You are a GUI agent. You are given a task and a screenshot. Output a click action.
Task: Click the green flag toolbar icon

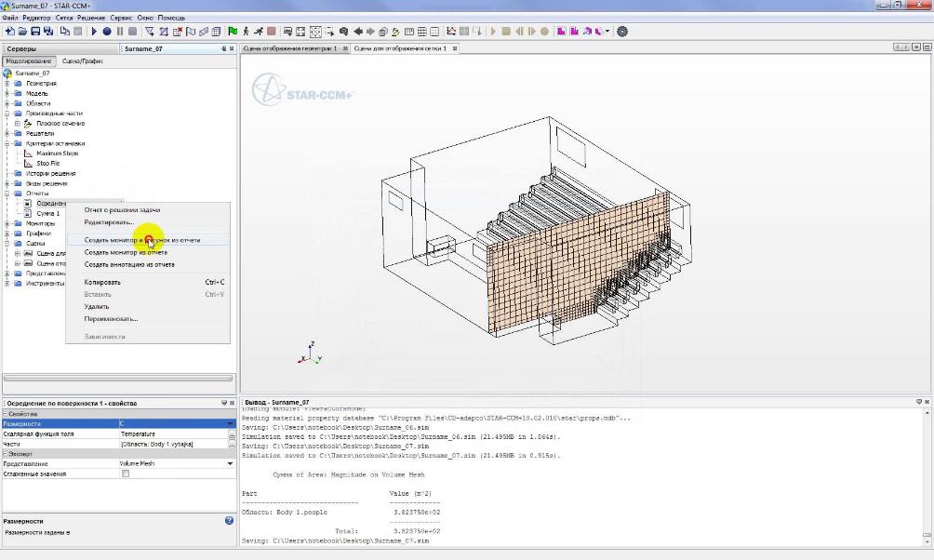233,31
